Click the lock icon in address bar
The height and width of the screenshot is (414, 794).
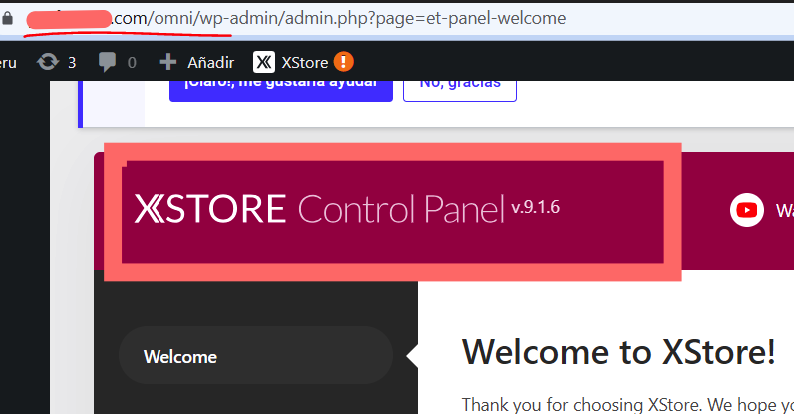7,19
